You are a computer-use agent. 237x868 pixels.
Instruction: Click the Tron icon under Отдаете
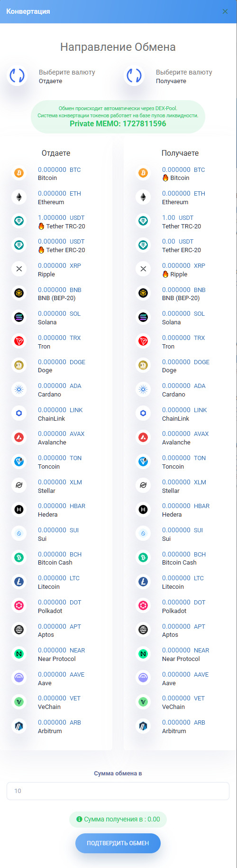(19, 341)
